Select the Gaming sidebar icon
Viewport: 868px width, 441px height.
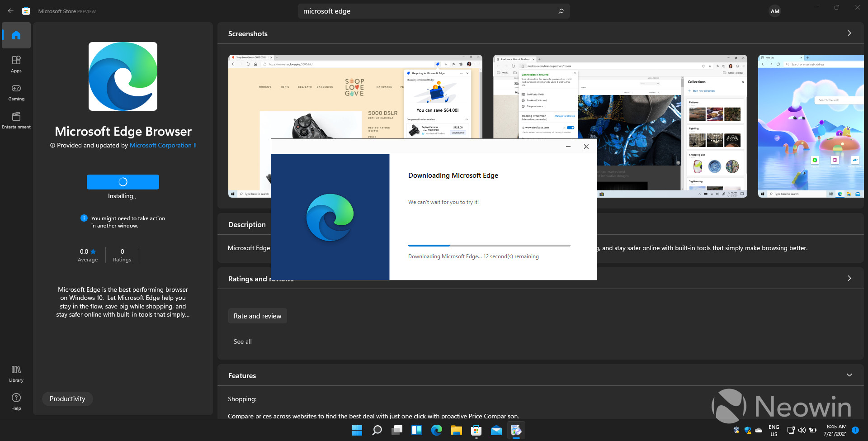tap(16, 92)
